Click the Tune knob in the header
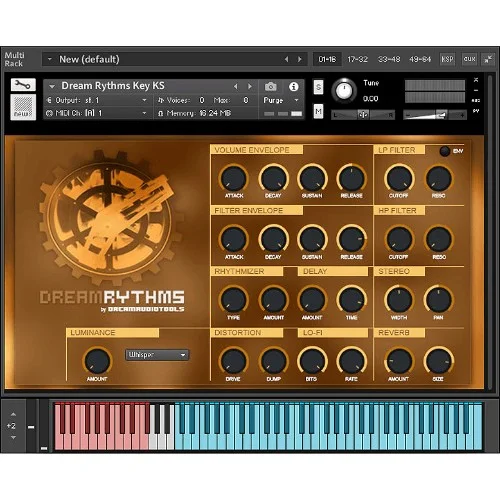500x500 pixels. (x=344, y=91)
